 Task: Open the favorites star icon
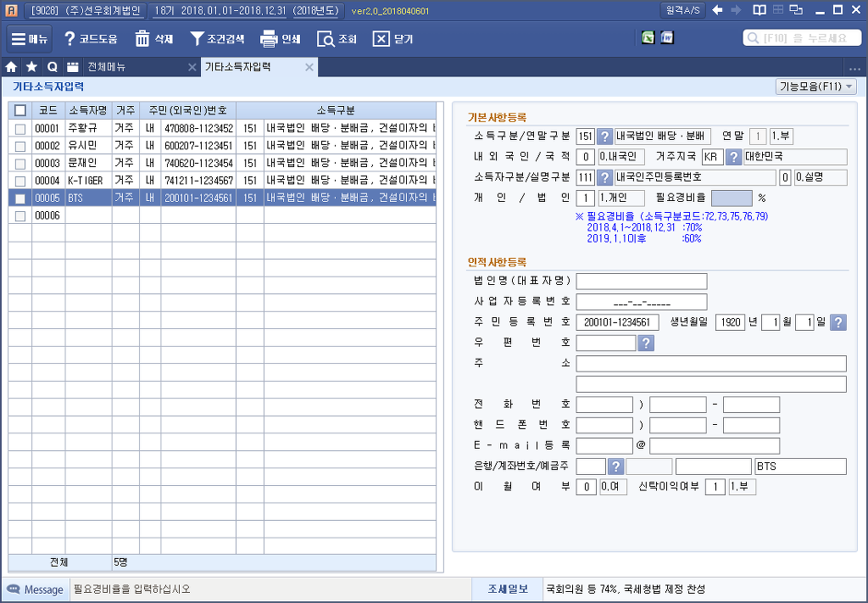[31, 67]
